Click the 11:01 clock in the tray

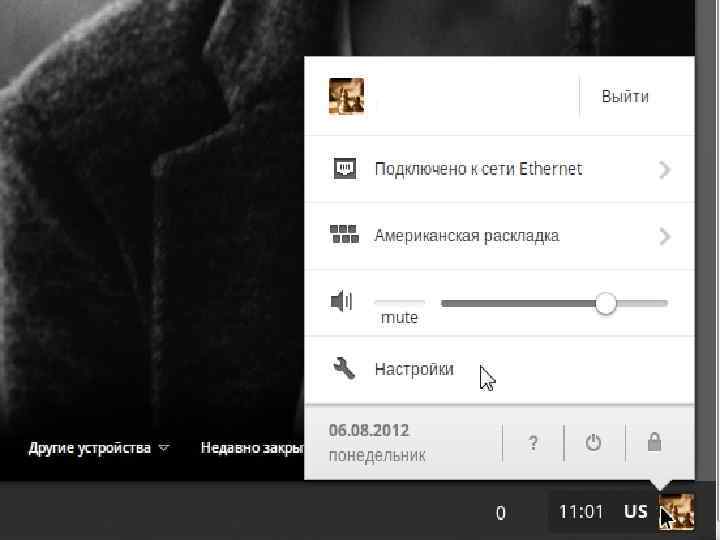(x=581, y=512)
